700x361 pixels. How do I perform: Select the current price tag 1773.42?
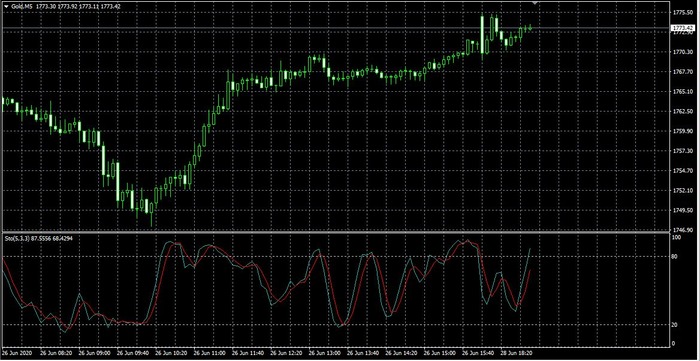point(682,28)
